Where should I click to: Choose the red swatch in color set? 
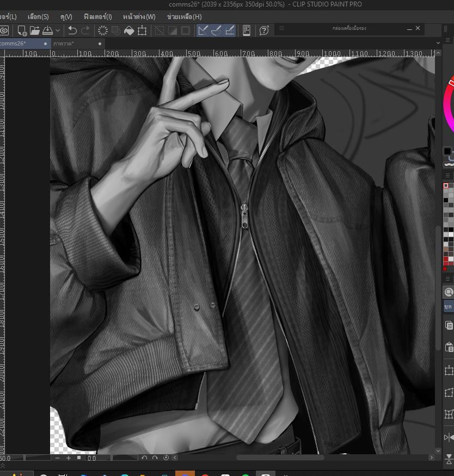[446, 258]
